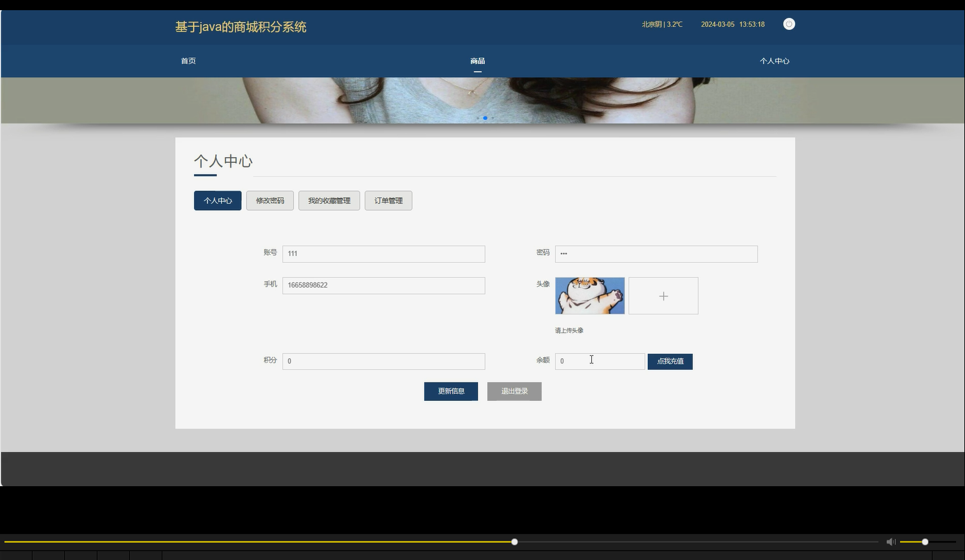Click the clock showing 13:53:18

click(x=751, y=24)
